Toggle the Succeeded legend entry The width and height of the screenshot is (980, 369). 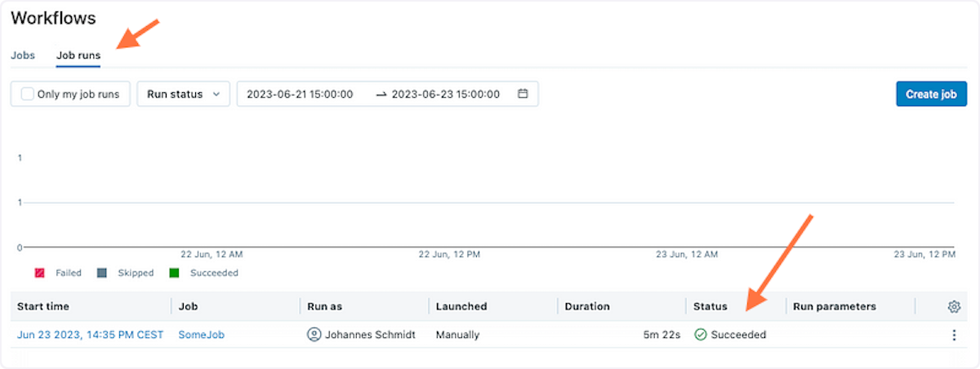coord(204,273)
